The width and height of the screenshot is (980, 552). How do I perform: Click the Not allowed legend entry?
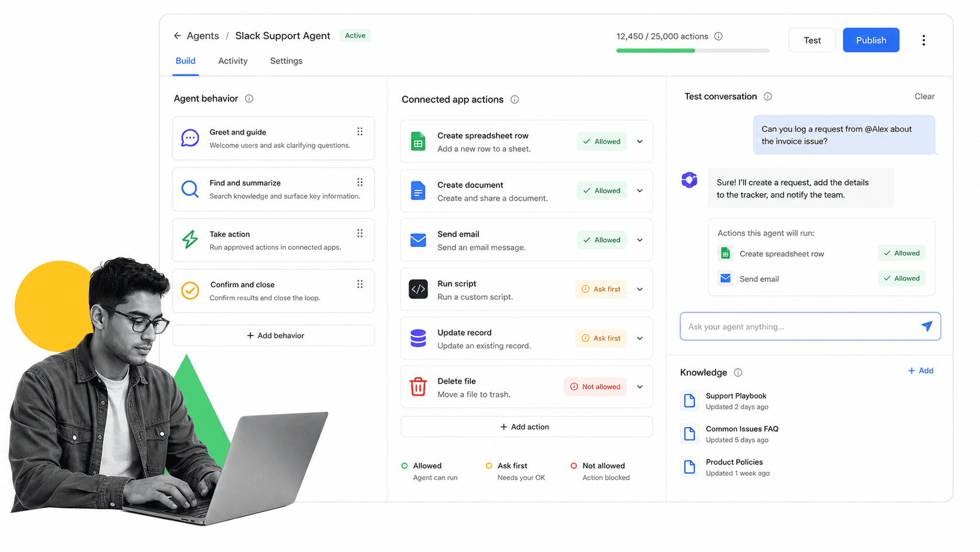pos(600,471)
